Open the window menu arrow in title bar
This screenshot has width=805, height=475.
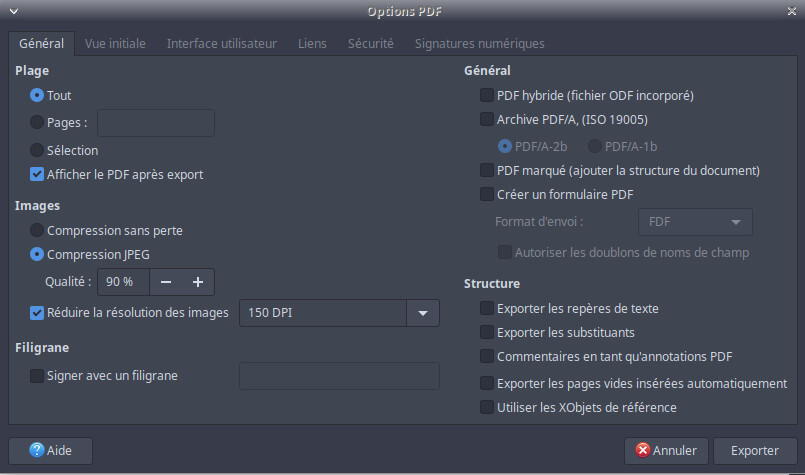[x=13, y=11]
